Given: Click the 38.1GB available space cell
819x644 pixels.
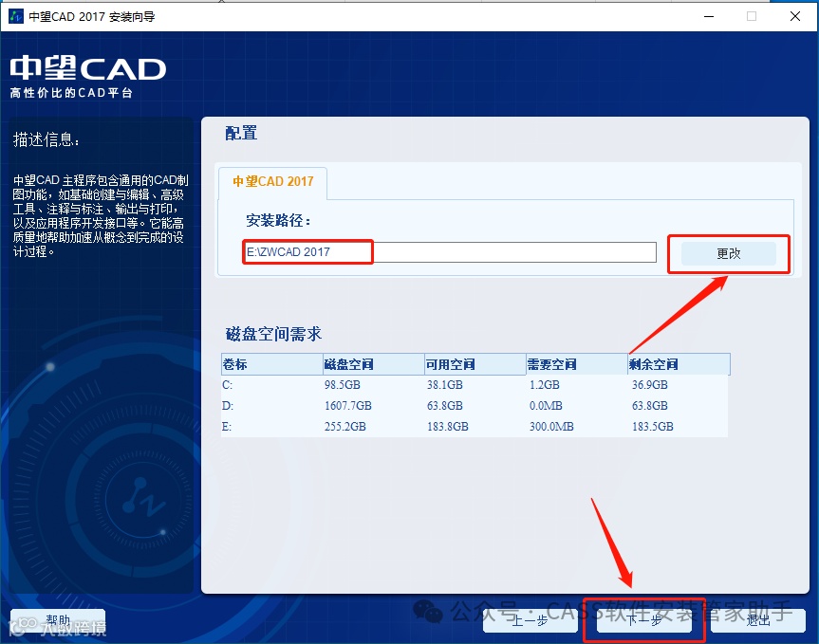Looking at the screenshot, I should [x=445, y=385].
